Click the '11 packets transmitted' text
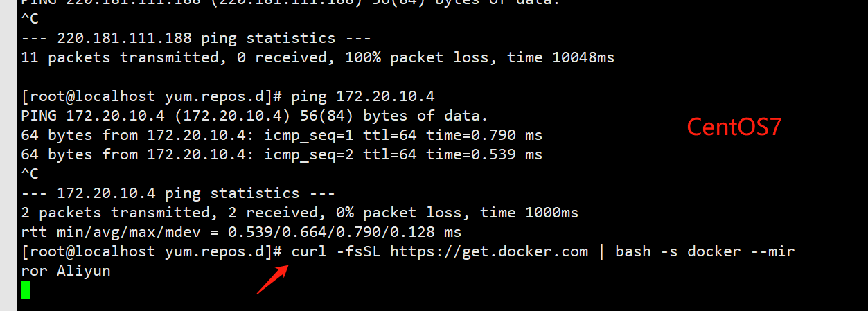868x311 pixels. click(120, 57)
